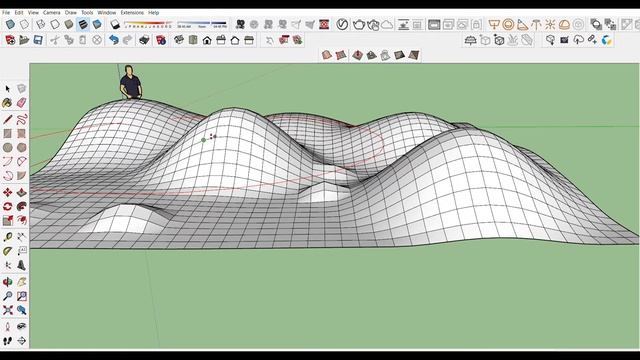The image size is (640, 360).
Task: Select the Arc tool
Action: pyautogui.click(x=7, y=162)
